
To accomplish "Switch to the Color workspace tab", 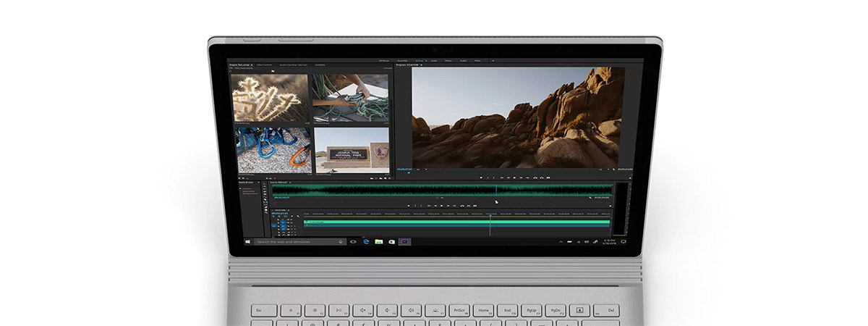I will 434,61.
